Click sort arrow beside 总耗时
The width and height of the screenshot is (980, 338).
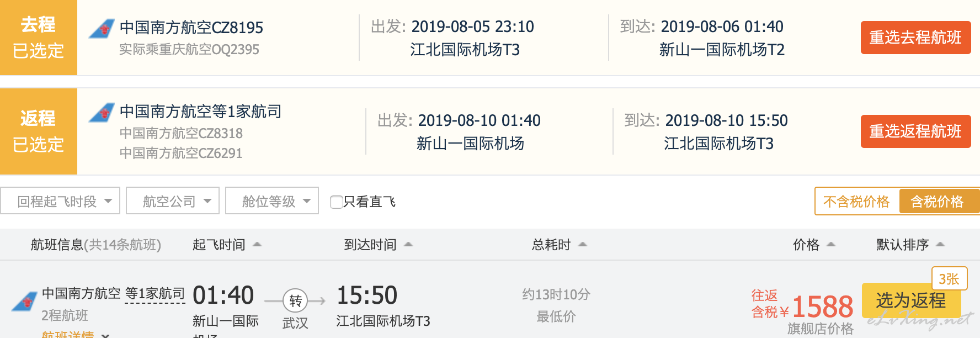coord(582,244)
